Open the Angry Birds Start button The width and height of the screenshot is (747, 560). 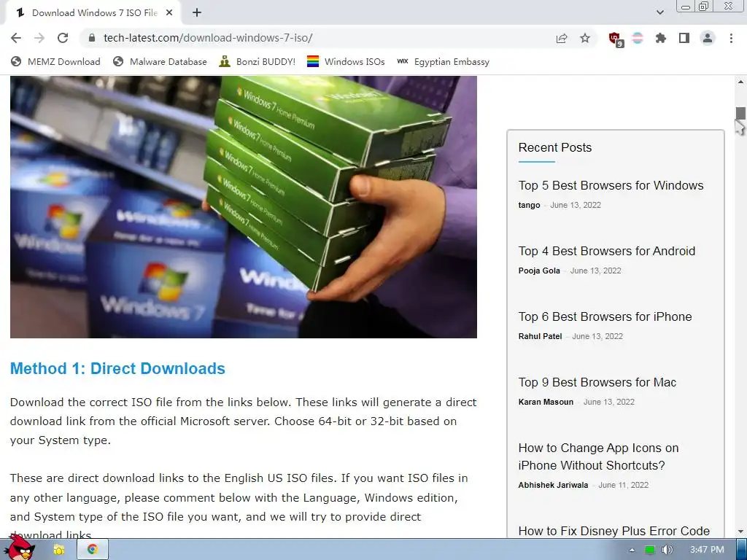pyautogui.click(x=20, y=548)
